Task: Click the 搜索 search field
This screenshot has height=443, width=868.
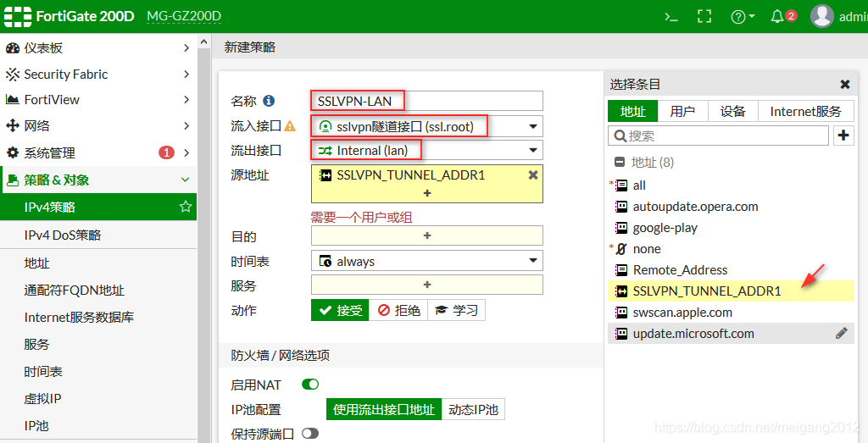Action: point(718,136)
